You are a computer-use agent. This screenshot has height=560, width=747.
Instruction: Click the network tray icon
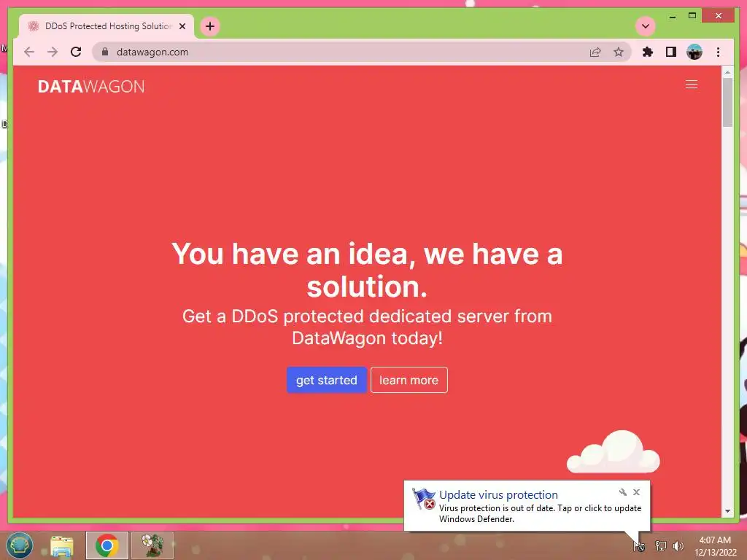[660, 546]
